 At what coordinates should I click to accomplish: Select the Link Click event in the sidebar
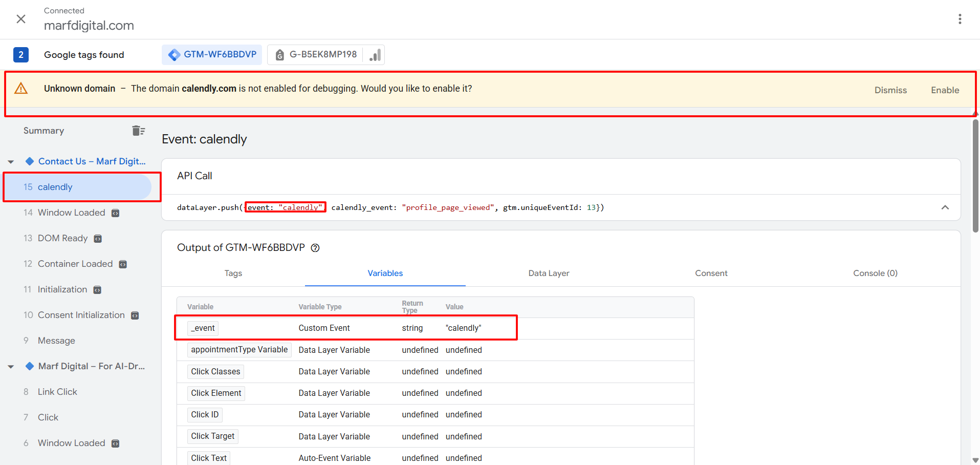click(x=57, y=391)
